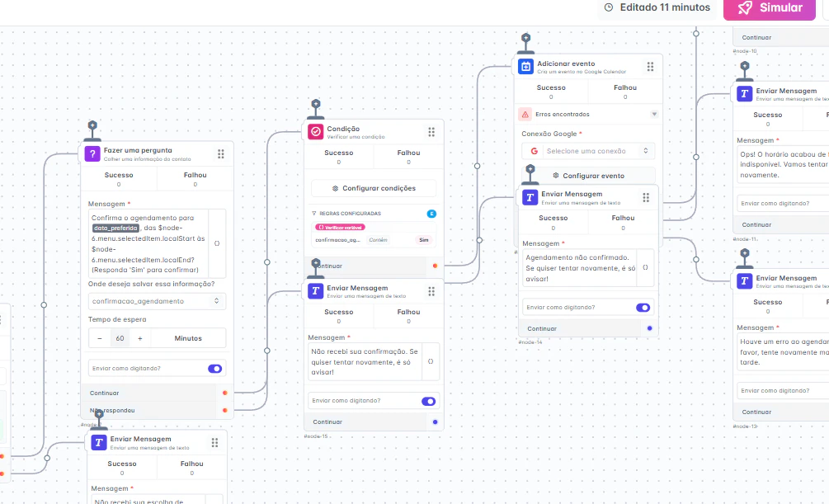Click the #node-15 label
The height and width of the screenshot is (504, 829).
(x=316, y=436)
